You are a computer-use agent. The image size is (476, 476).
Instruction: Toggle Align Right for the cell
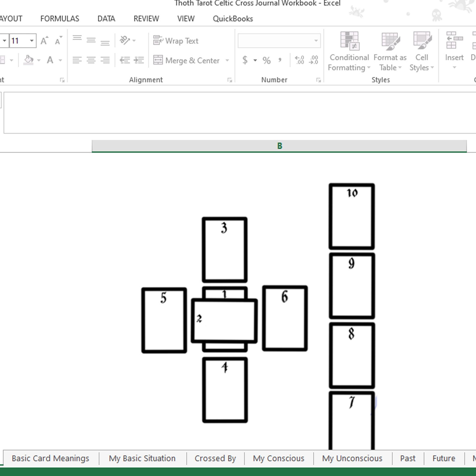(105, 60)
